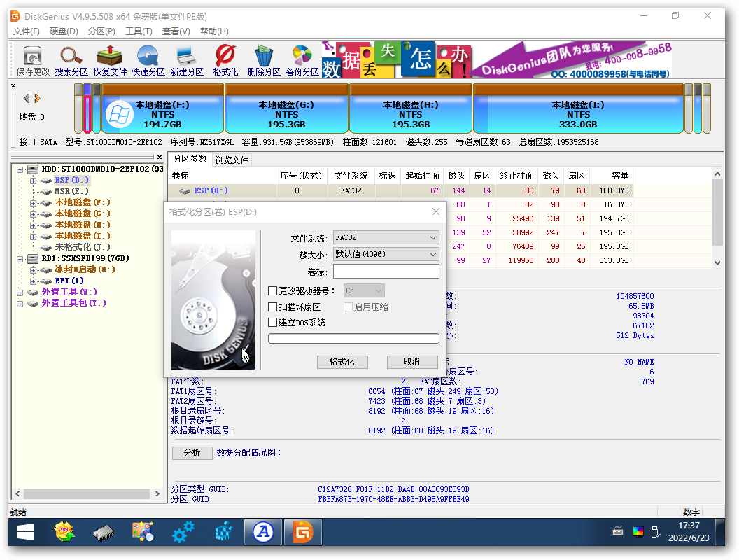Select 未格式化 (J:) in tree

tap(83, 247)
